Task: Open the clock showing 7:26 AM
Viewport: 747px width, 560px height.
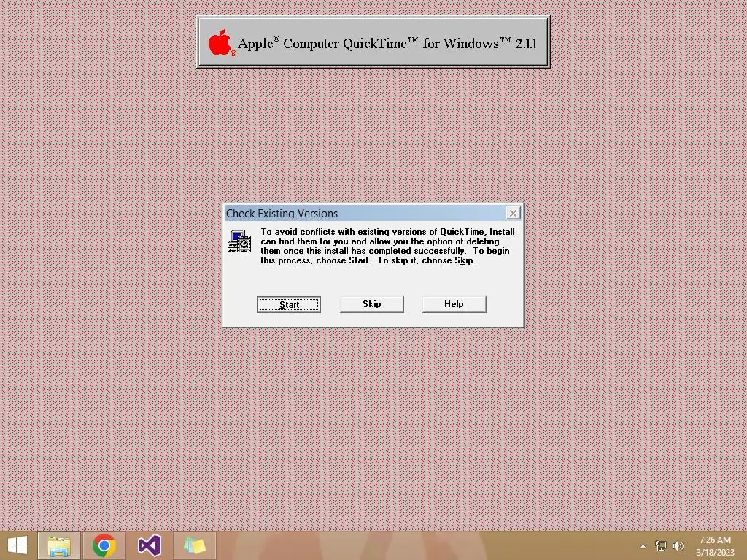Action: 715,546
